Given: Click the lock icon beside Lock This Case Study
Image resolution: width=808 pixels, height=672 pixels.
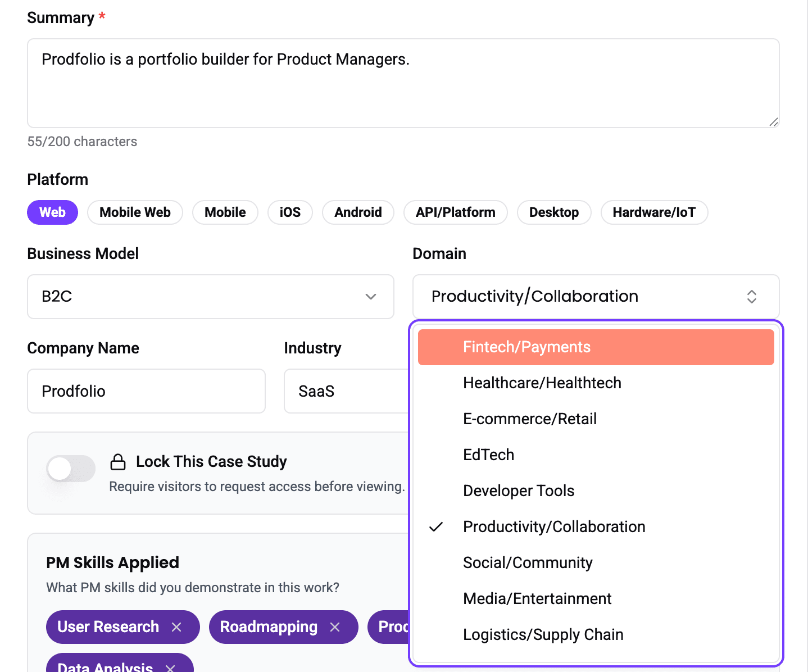Looking at the screenshot, I should [118, 462].
